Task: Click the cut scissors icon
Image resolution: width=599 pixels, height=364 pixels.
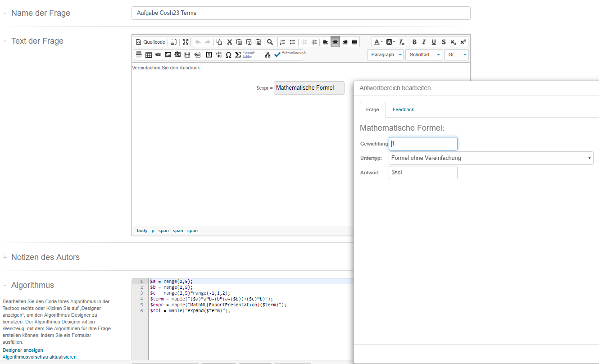Action: pos(229,42)
